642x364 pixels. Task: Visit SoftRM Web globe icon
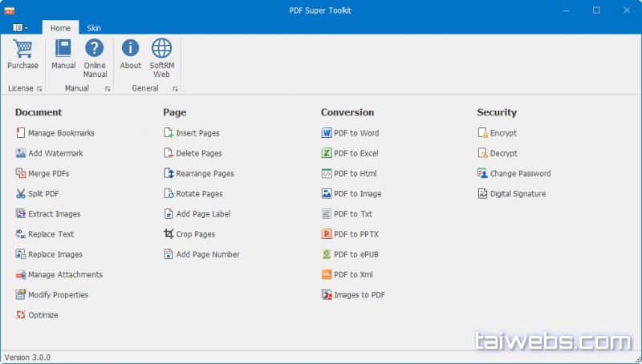pyautogui.click(x=161, y=48)
